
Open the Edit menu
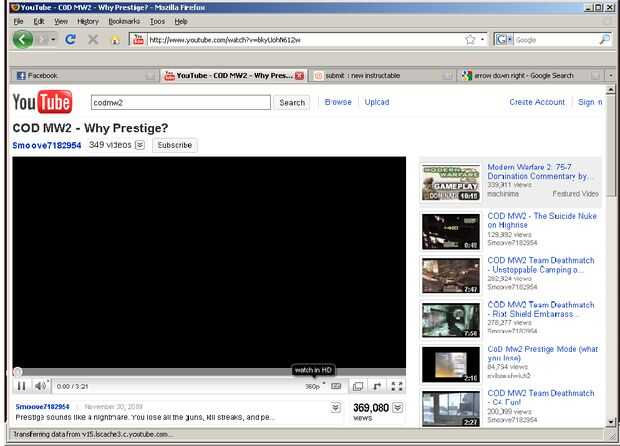click(39, 21)
